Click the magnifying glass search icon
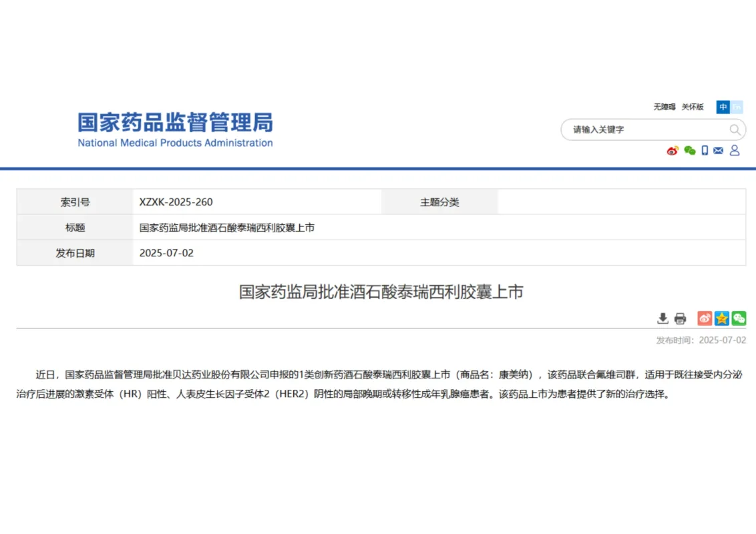Screen dimensions: 756x534 [x=735, y=129]
